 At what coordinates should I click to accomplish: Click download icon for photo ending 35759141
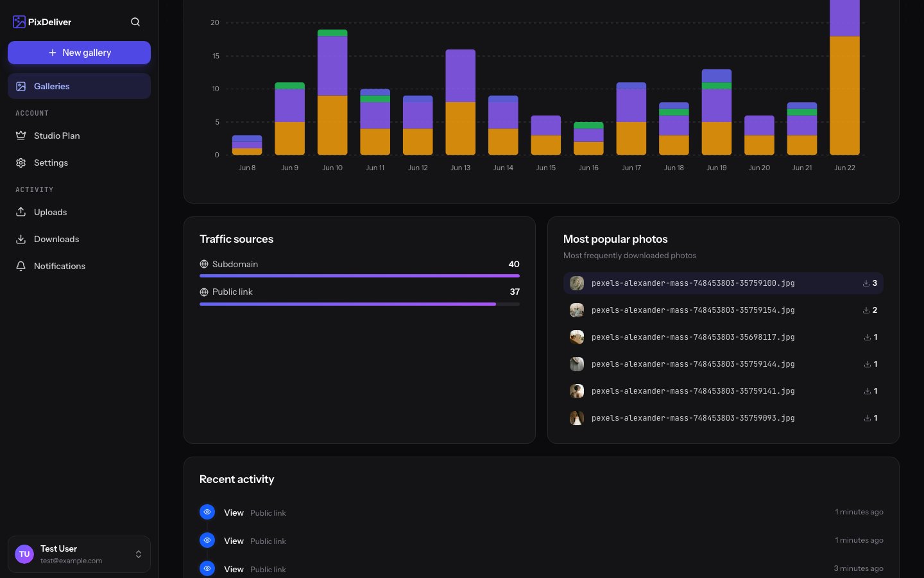pos(868,391)
